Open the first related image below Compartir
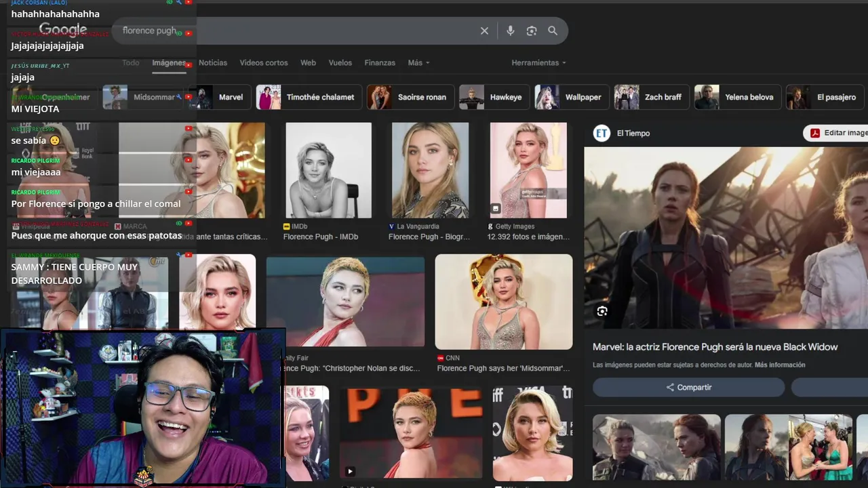This screenshot has height=488, width=868. [656, 447]
